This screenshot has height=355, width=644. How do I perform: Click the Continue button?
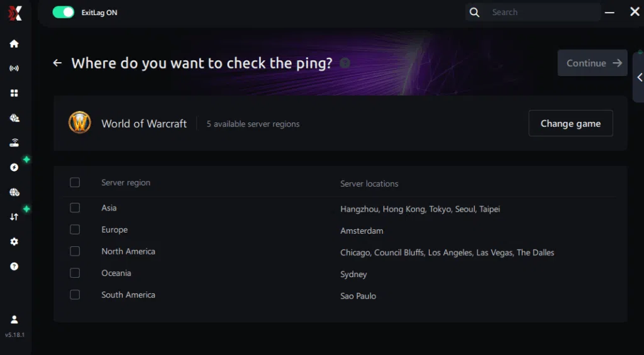click(592, 63)
